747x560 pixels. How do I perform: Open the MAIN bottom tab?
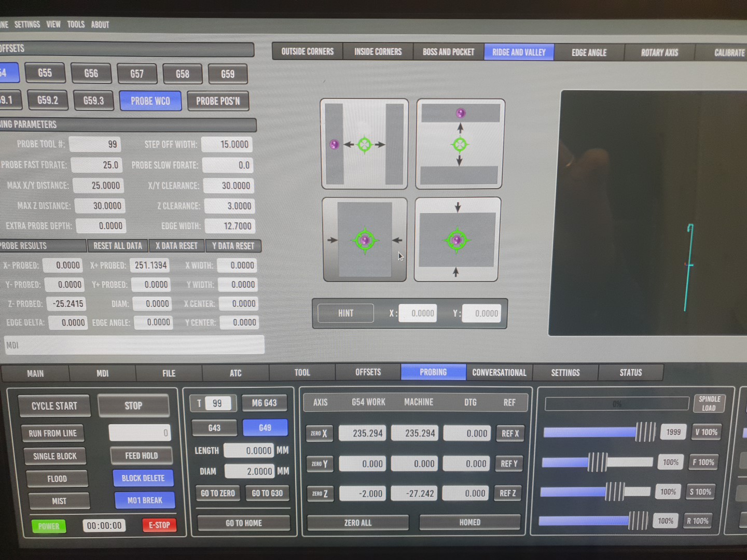coord(35,373)
